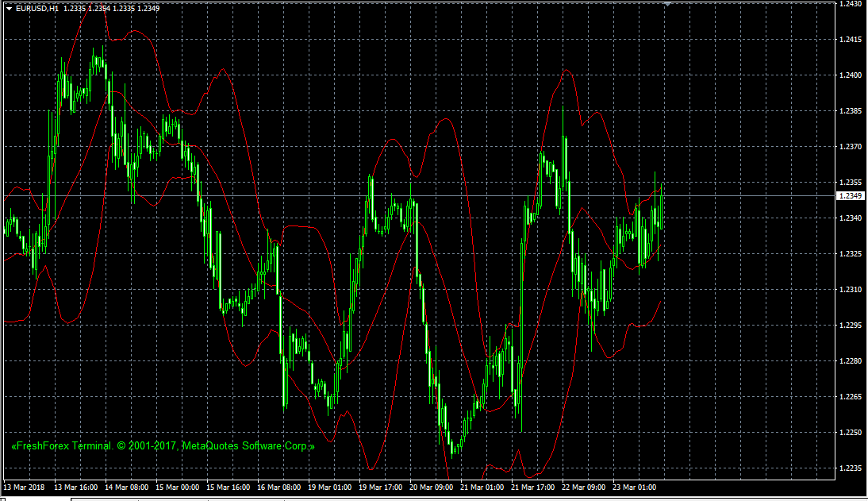The height and width of the screenshot is (501, 868).
Task: Select the 13 Mar 2018 date label
Action: coord(23,487)
